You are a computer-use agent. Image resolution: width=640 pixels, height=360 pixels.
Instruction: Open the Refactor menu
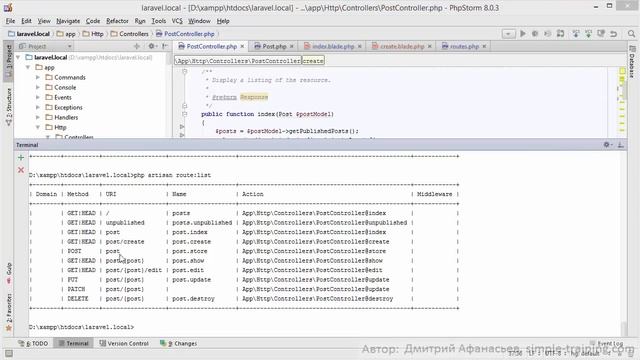(117, 21)
